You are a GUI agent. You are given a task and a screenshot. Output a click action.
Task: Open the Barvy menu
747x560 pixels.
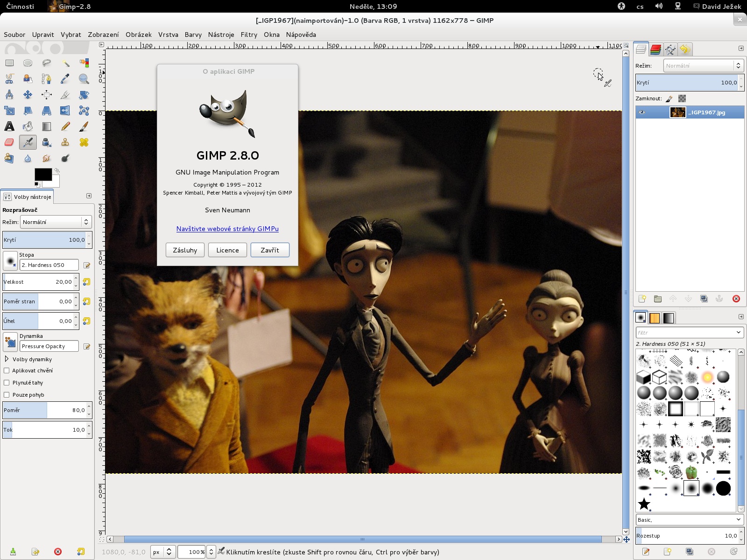pos(193,35)
